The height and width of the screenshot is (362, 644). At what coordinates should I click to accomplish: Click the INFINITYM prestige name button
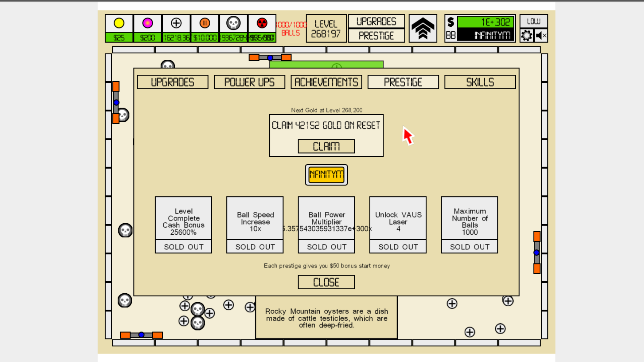(x=326, y=174)
